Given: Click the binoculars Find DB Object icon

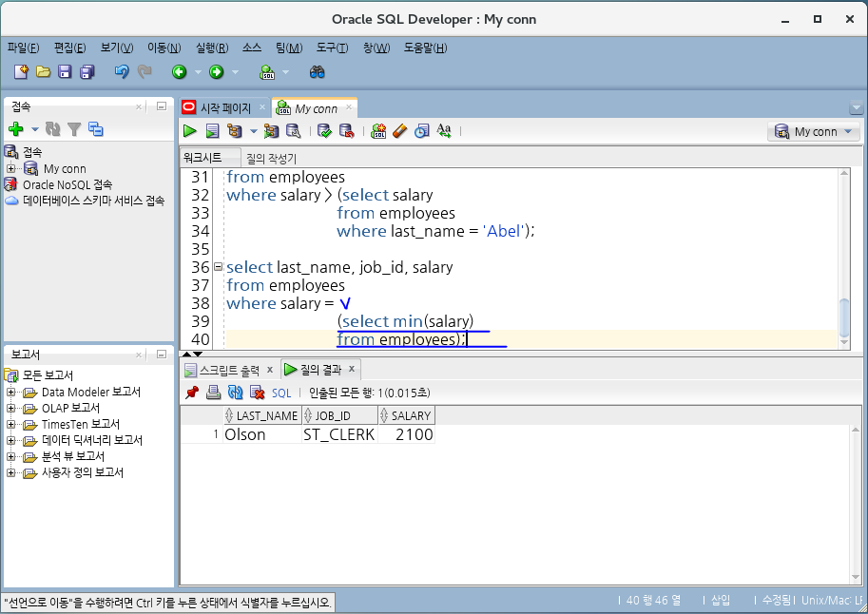Looking at the screenshot, I should (x=318, y=71).
